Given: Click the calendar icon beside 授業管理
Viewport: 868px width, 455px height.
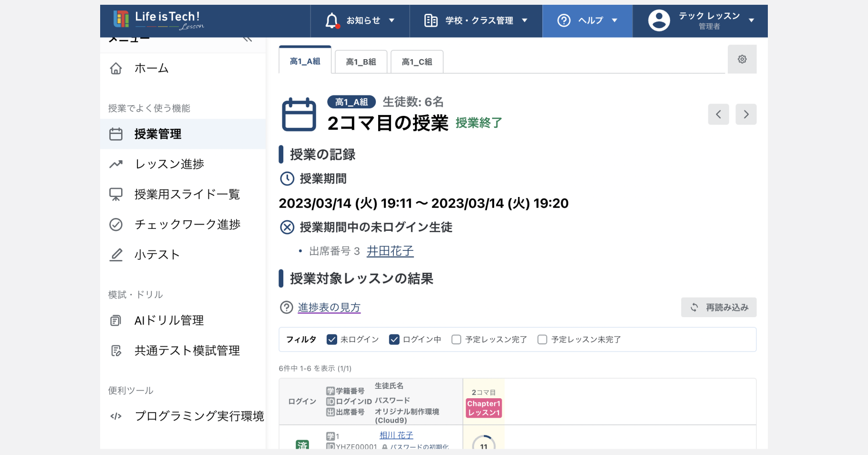Looking at the screenshot, I should pyautogui.click(x=116, y=134).
